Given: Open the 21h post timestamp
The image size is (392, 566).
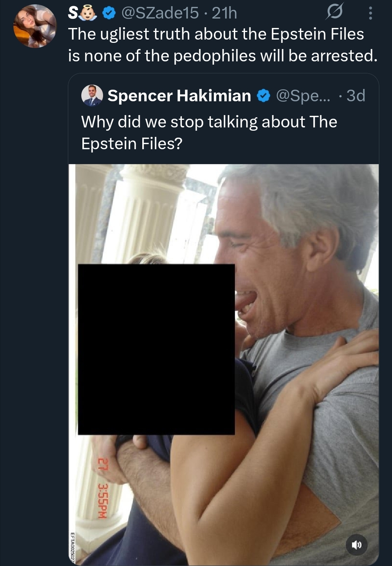Looking at the screenshot, I should tap(224, 13).
